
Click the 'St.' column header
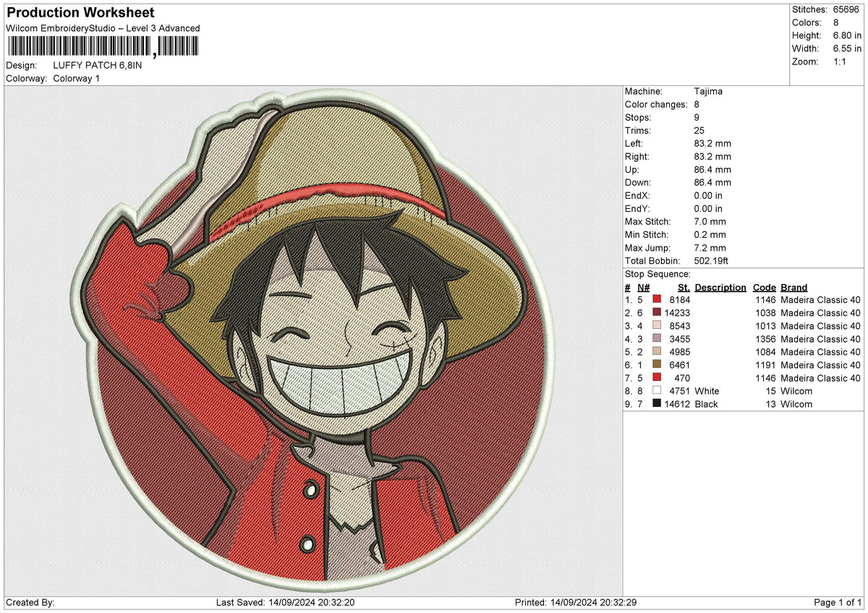tap(684, 287)
